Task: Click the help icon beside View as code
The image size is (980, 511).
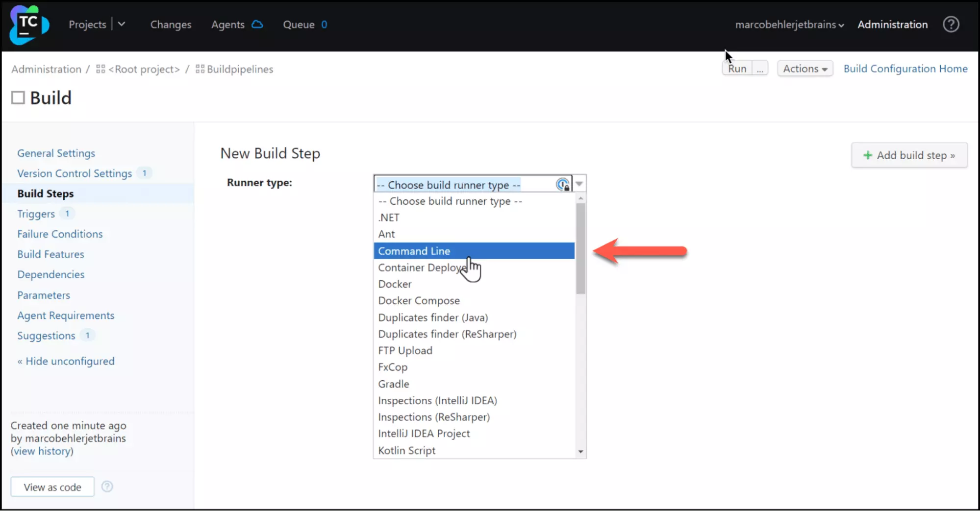Action: click(107, 487)
